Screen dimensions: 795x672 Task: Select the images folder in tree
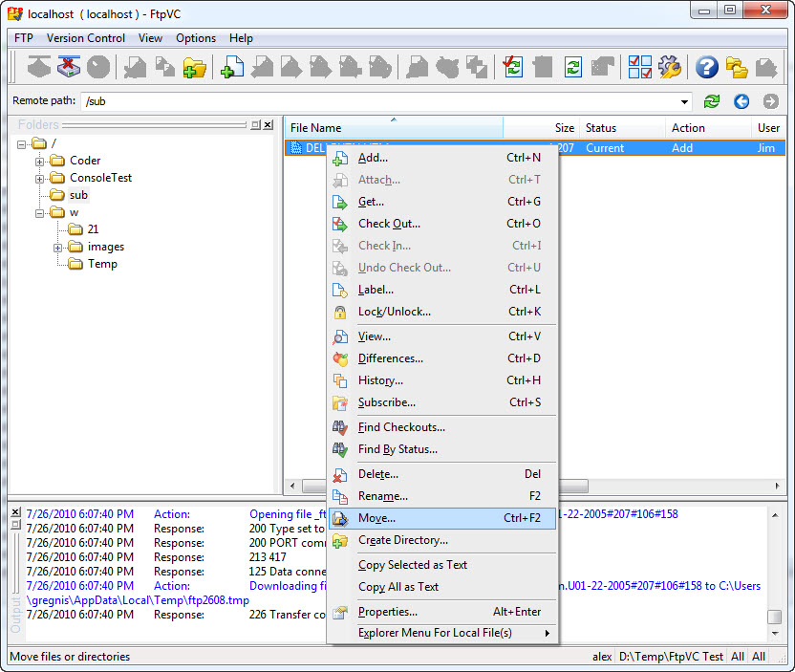pos(105,247)
